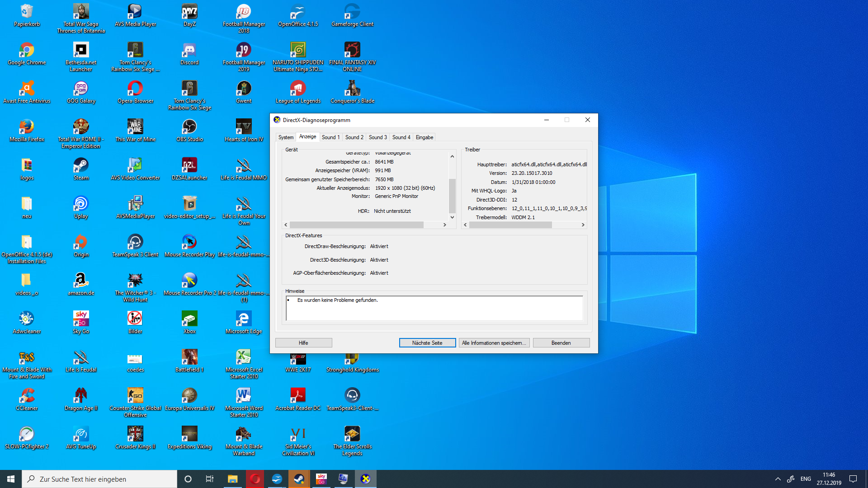Viewport: 868px width, 488px height.
Task: Click the Treiber panel's right scroll arrow
Action: click(x=583, y=225)
